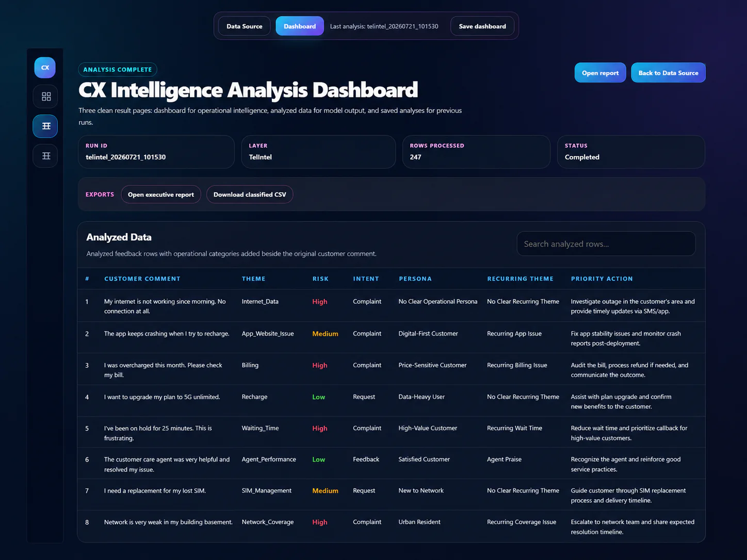
Task: Open the four-squares dashboard grid sidebar icon
Action: tap(46, 96)
